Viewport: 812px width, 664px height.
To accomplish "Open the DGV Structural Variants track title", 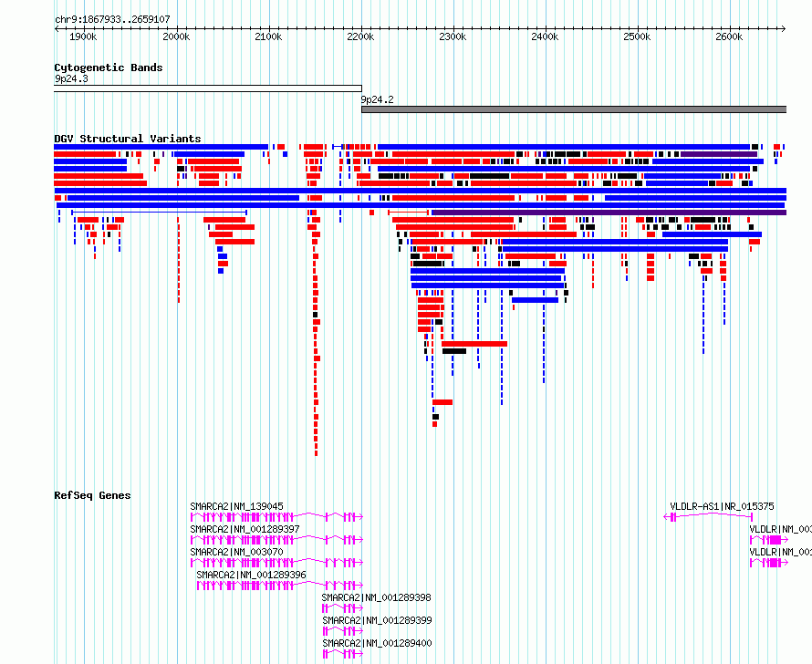I will coord(128,139).
